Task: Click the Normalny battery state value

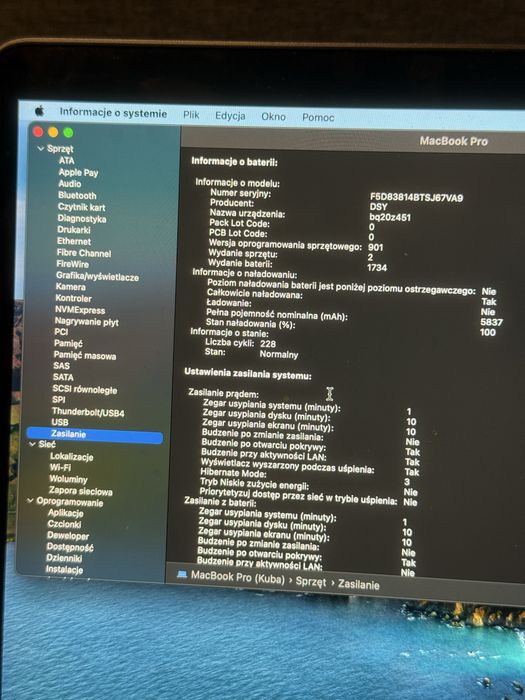Action: coord(279,354)
